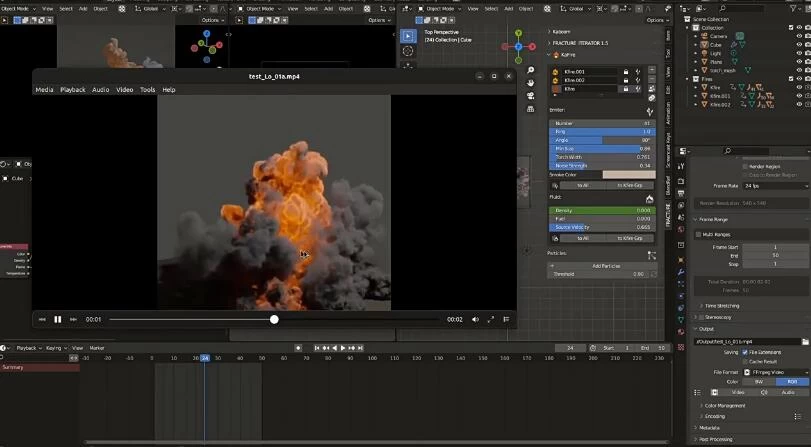Screen dimensions: 811x447
Task: Select the RGB color mode button
Action: pyautogui.click(x=792, y=381)
